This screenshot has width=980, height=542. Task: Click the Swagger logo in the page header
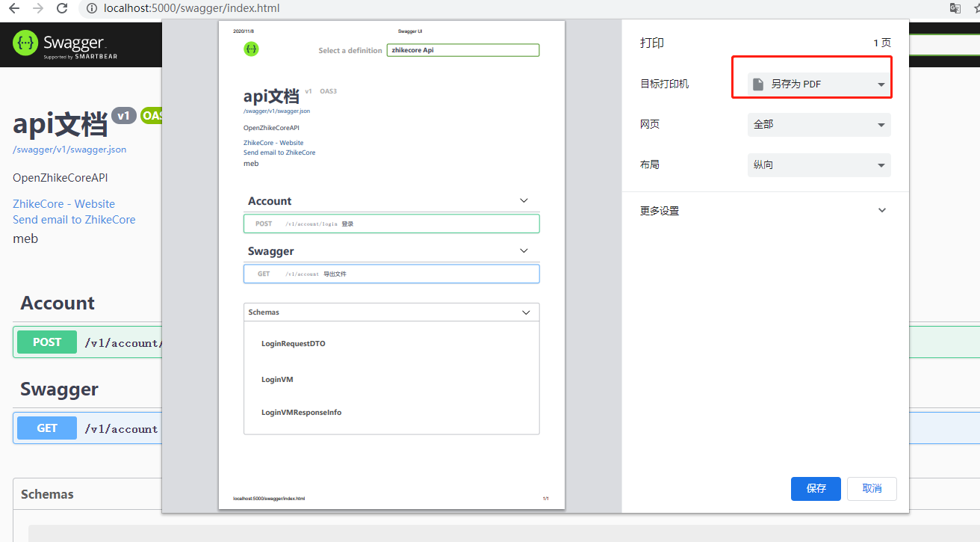pyautogui.click(x=65, y=45)
